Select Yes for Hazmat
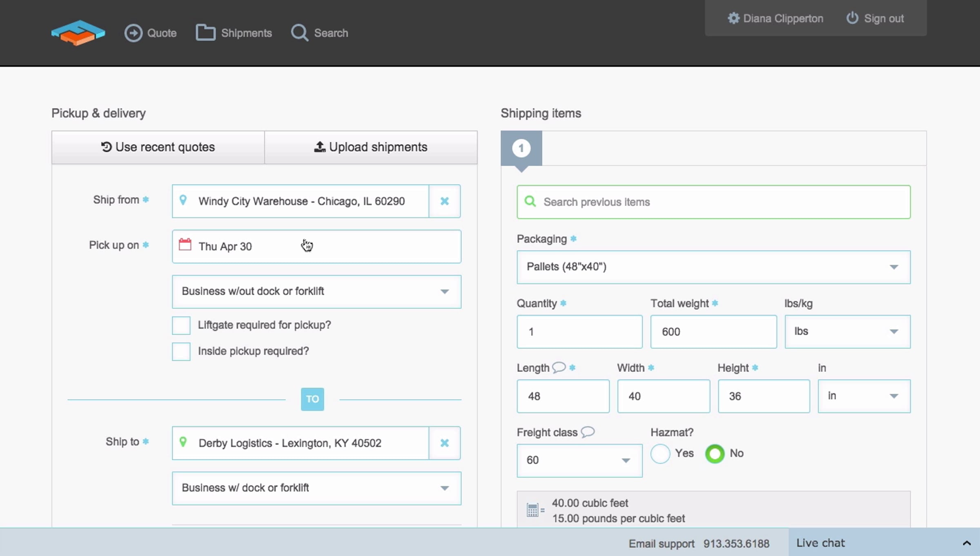The image size is (980, 556). click(x=660, y=454)
